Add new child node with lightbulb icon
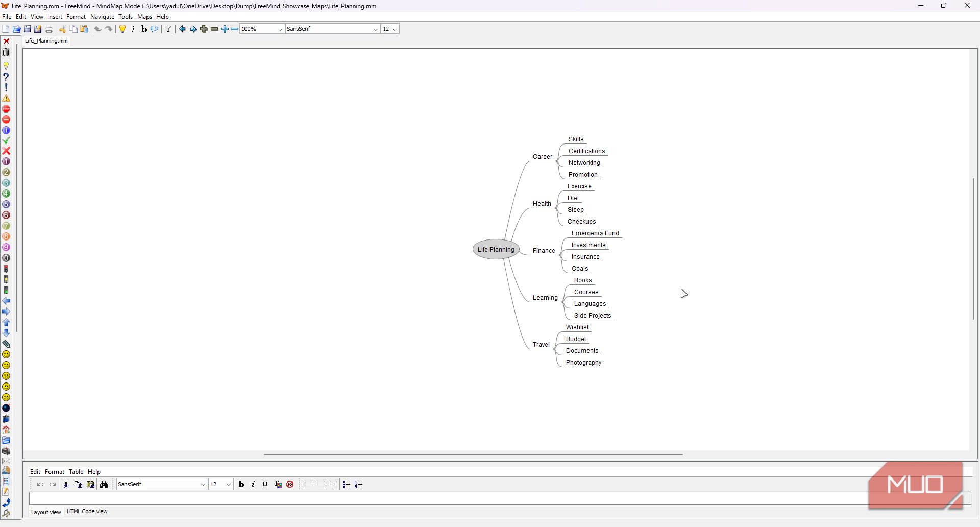Image resolution: width=980 pixels, height=527 pixels. pyautogui.click(x=122, y=29)
